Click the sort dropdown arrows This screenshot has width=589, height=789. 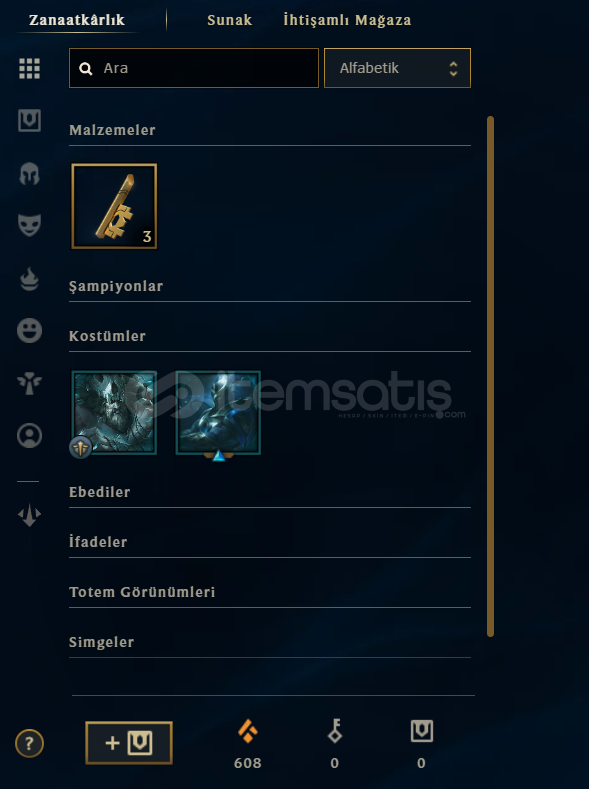coord(453,68)
